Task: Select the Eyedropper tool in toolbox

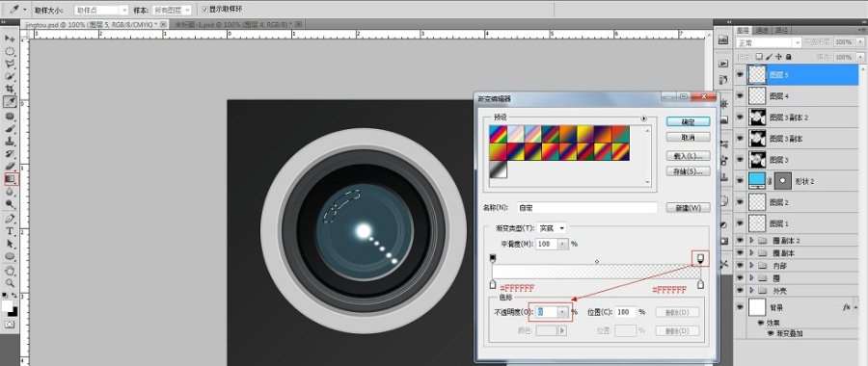Action: pyautogui.click(x=10, y=102)
